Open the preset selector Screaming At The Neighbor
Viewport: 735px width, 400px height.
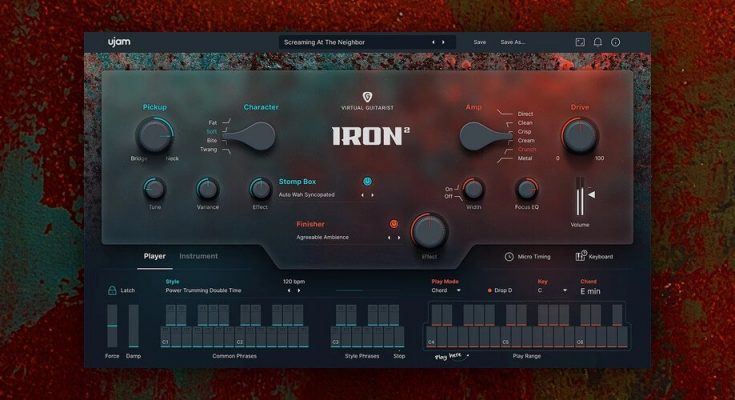point(355,42)
